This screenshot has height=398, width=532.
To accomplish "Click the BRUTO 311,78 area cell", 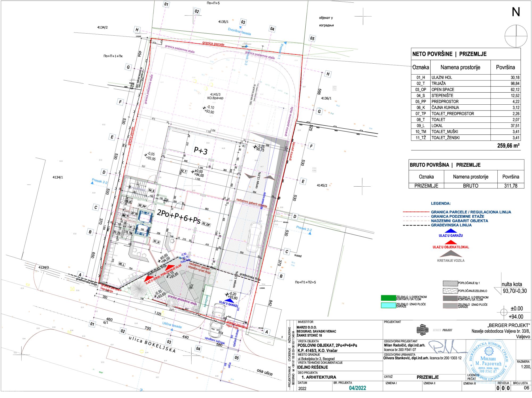I will tap(510, 186).
